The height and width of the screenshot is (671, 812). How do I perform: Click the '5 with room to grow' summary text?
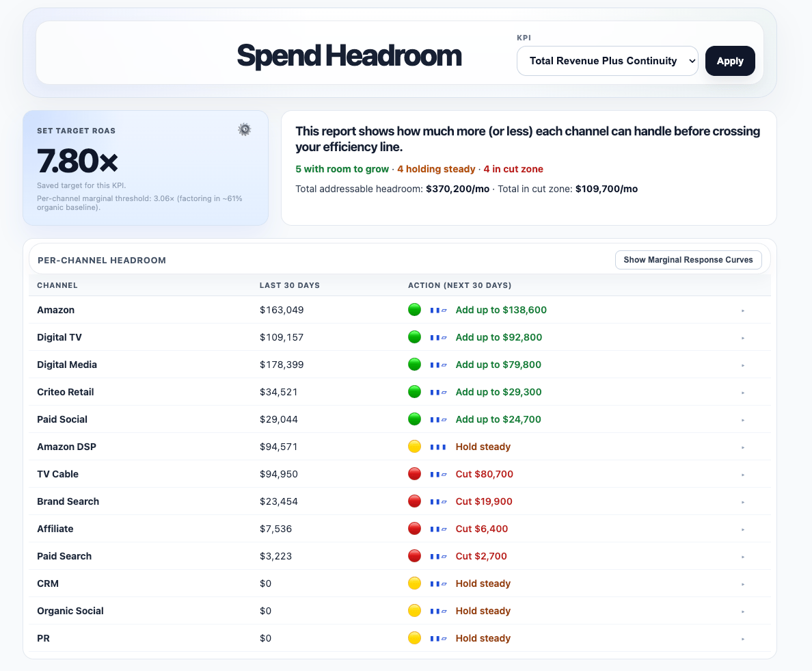pos(342,169)
